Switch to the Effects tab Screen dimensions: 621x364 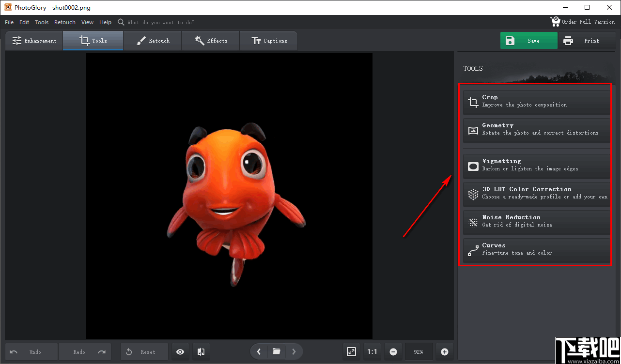(211, 41)
